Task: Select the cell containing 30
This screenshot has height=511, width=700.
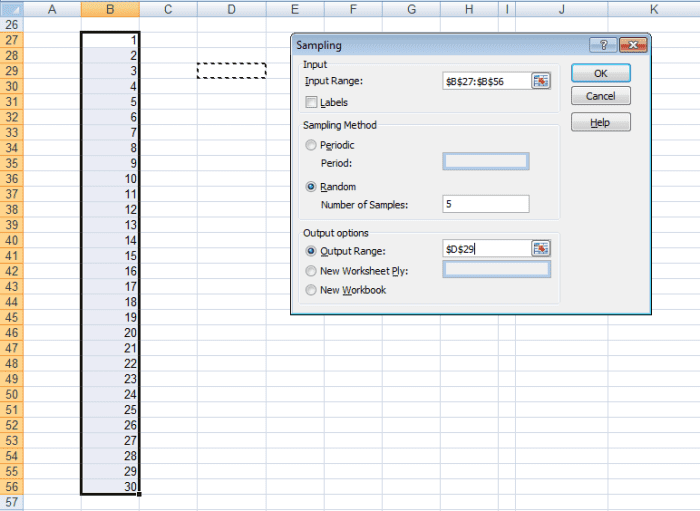Action: tap(110, 486)
